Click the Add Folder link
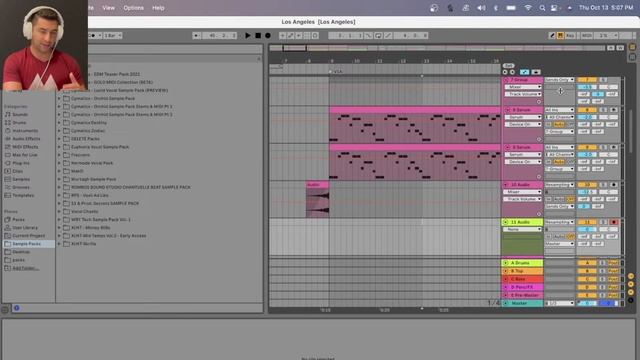Screen dimensions: 640x360 coord(25,268)
